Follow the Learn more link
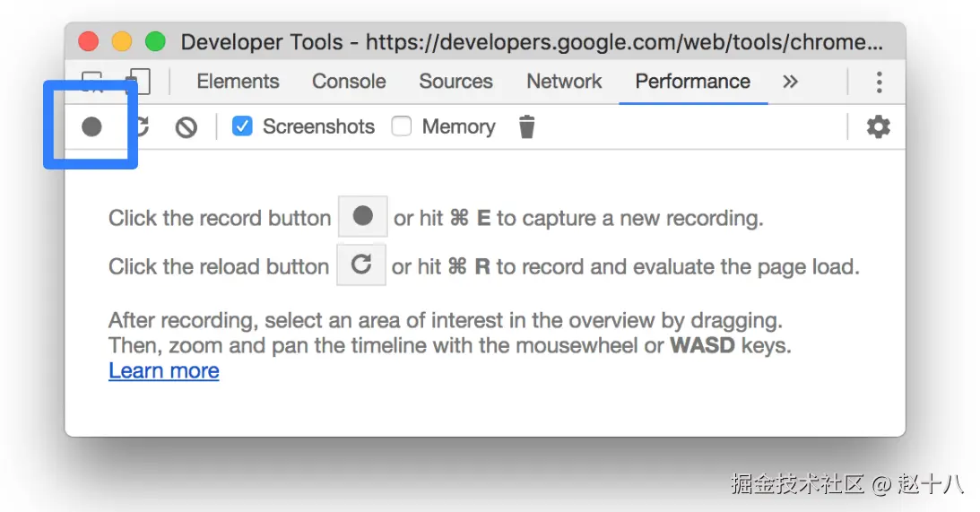 point(164,371)
